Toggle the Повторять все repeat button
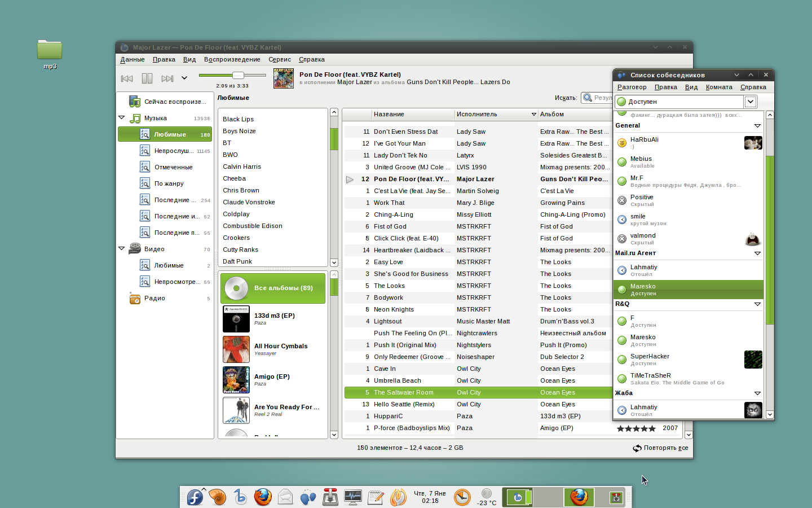Screen dimensions: 812x508 point(660,448)
